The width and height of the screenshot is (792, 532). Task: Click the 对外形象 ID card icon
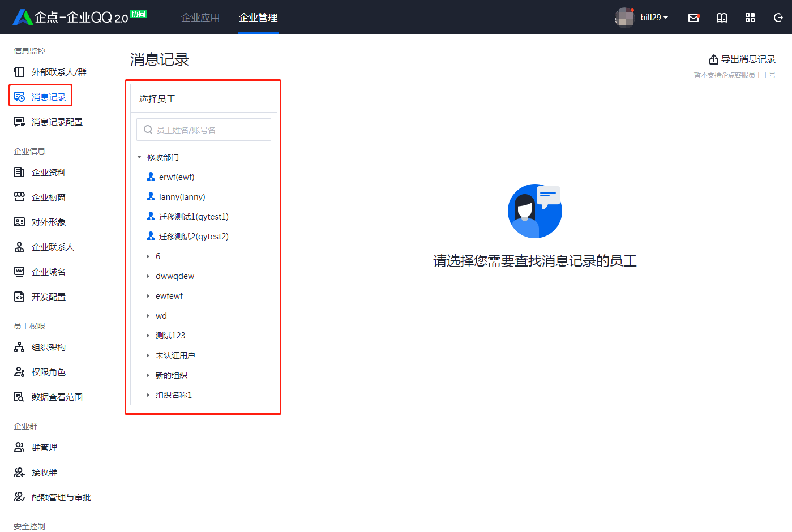click(x=19, y=222)
